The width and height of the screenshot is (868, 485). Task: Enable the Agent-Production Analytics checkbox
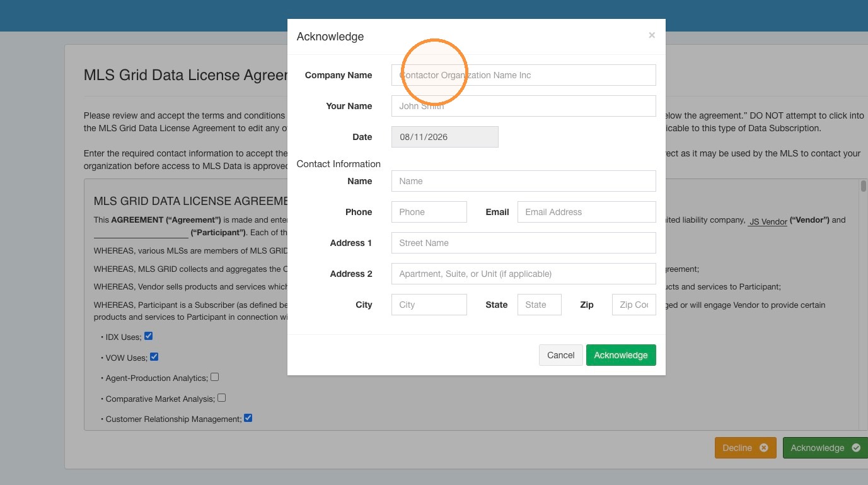[214, 377]
